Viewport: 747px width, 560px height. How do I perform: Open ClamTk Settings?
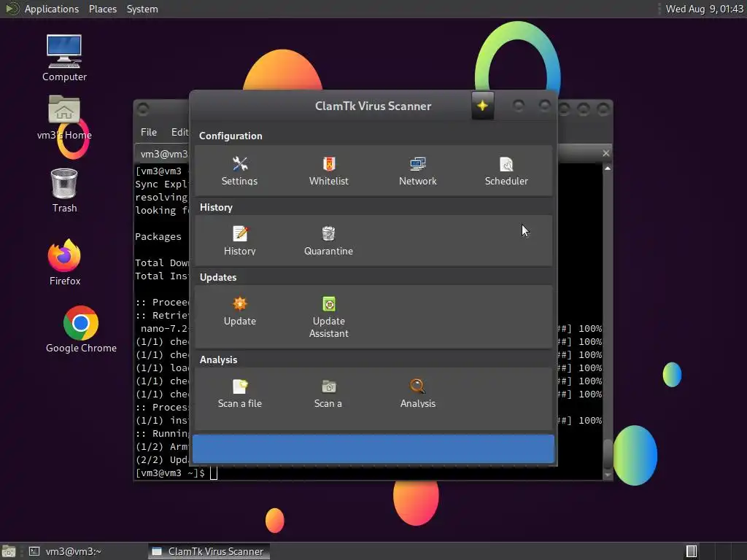pyautogui.click(x=239, y=171)
